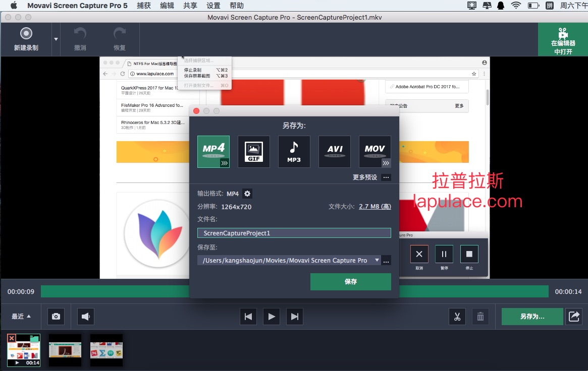Open the 捕获 menu
Screen dimensions: 588x371
click(x=144, y=6)
